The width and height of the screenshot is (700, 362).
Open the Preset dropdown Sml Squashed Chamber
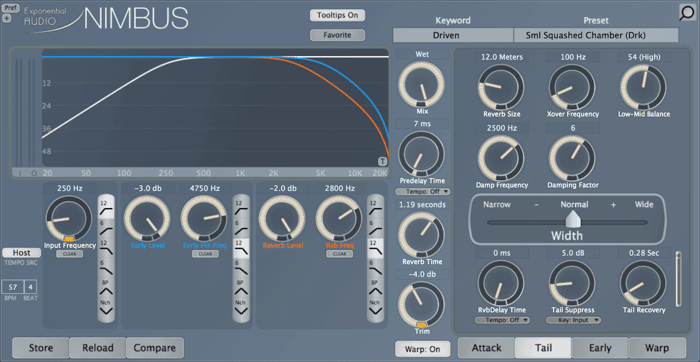596,35
